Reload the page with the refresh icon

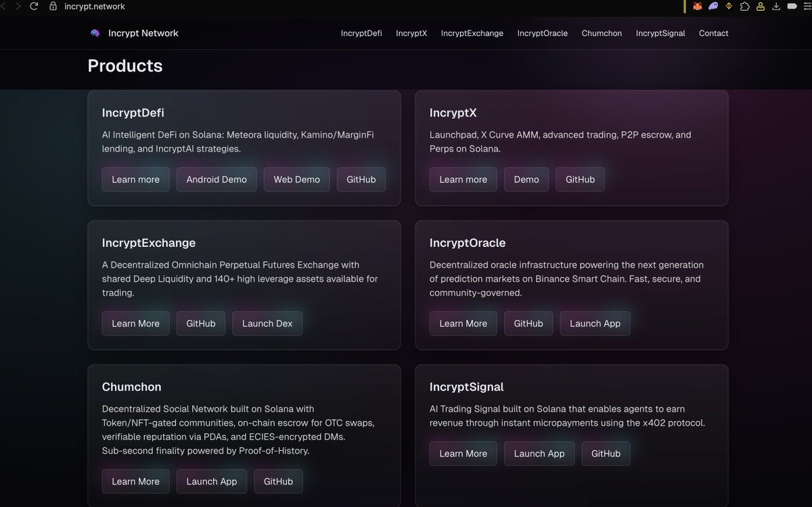[x=34, y=6]
